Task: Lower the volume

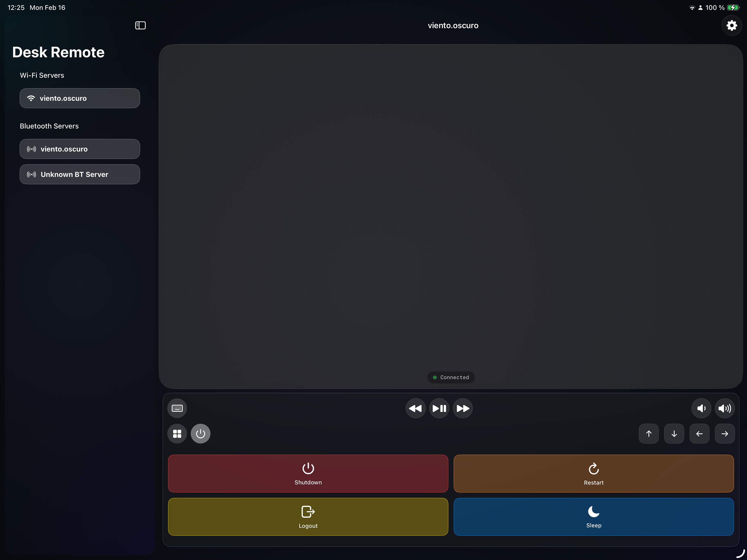Action: point(701,408)
